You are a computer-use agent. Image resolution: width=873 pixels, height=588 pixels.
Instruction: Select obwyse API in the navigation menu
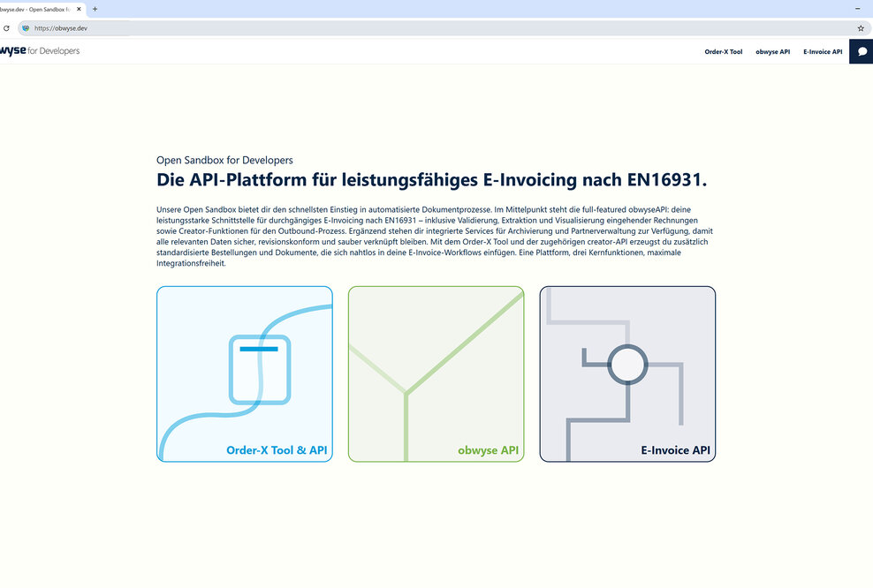coord(772,51)
